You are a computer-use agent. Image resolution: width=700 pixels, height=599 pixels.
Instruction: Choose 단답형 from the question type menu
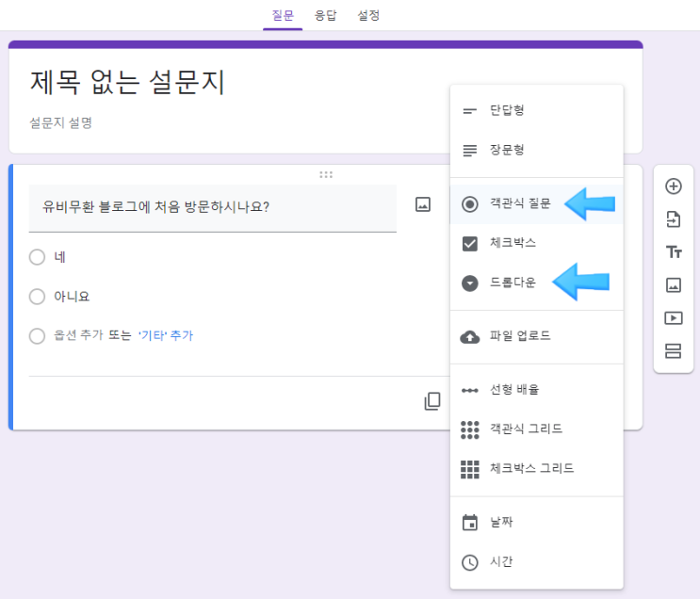pos(537,110)
